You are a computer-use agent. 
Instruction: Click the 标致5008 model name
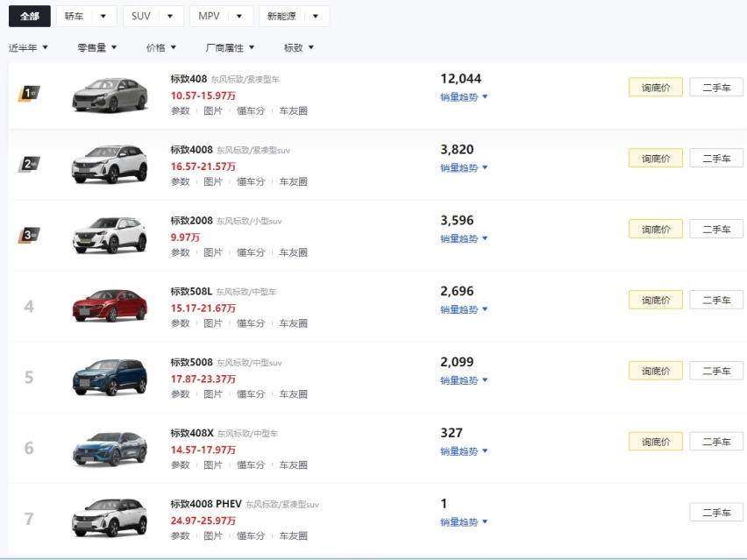point(191,363)
